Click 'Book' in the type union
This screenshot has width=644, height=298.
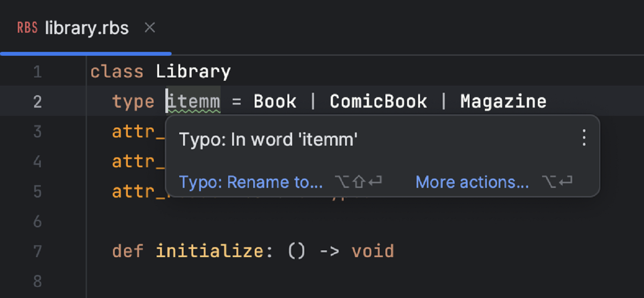(x=275, y=101)
